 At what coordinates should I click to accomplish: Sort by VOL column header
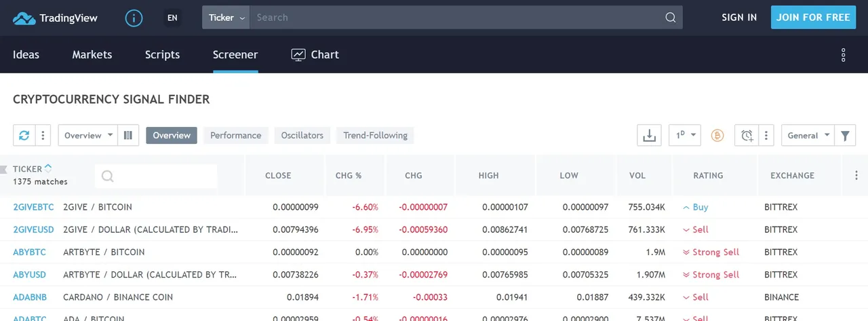pos(637,175)
